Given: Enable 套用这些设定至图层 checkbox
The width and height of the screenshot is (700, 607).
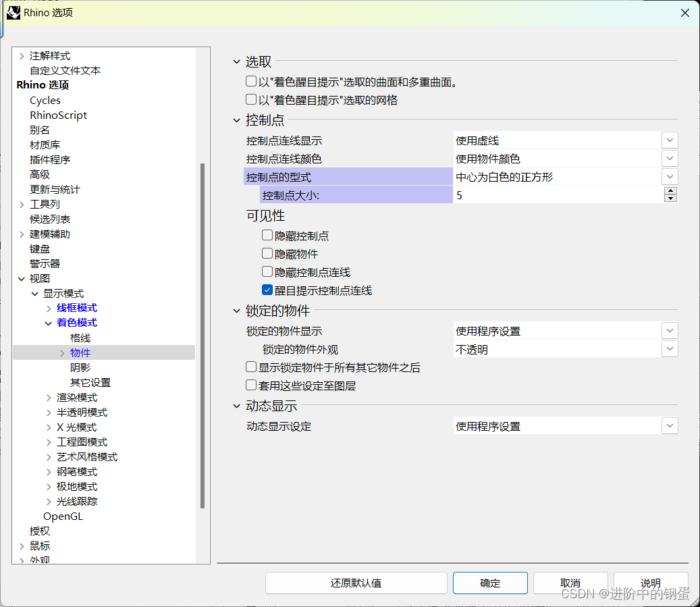Looking at the screenshot, I should coord(251,385).
